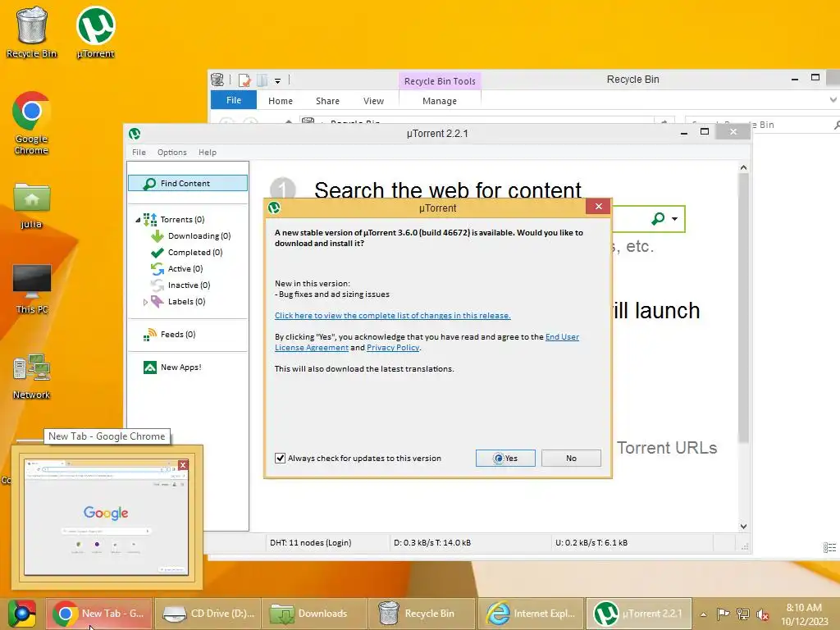Click the Recycle Bin icon in Explorer title bar

coord(217,80)
